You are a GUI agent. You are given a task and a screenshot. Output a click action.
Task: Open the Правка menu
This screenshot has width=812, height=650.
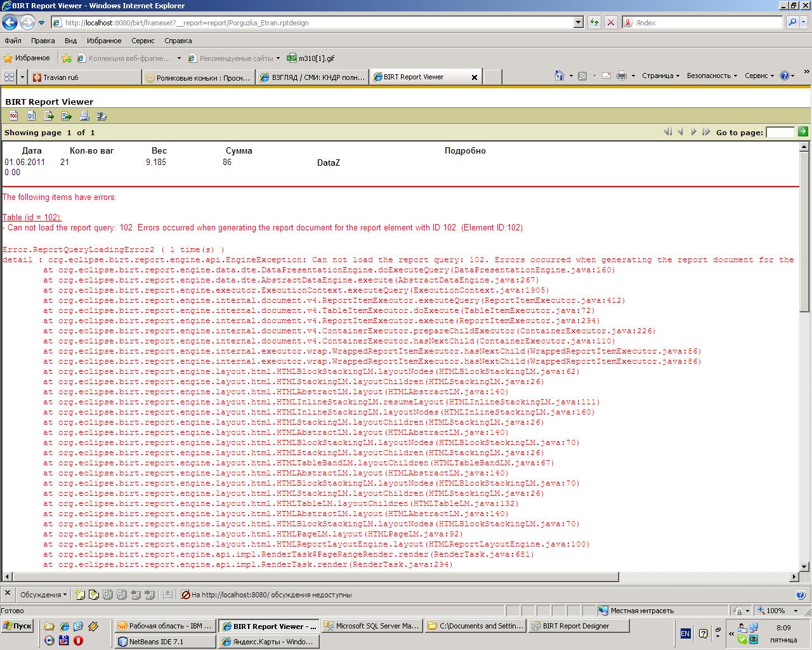pos(43,41)
